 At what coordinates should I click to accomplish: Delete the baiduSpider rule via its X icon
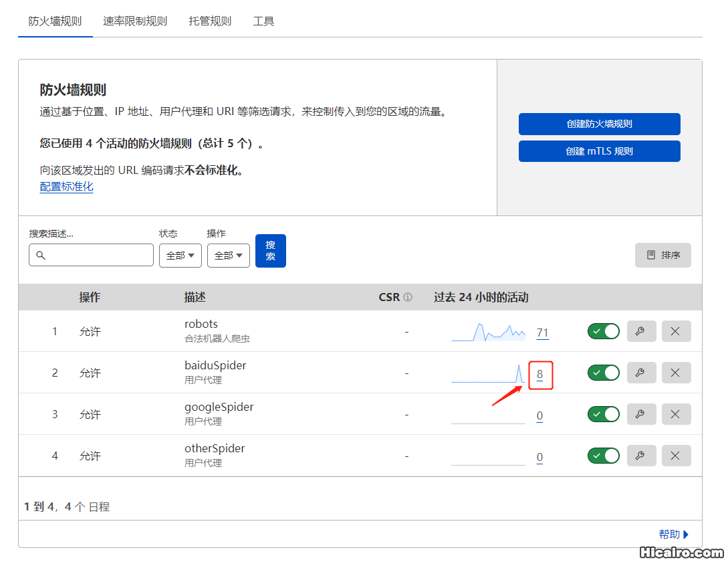pos(676,372)
